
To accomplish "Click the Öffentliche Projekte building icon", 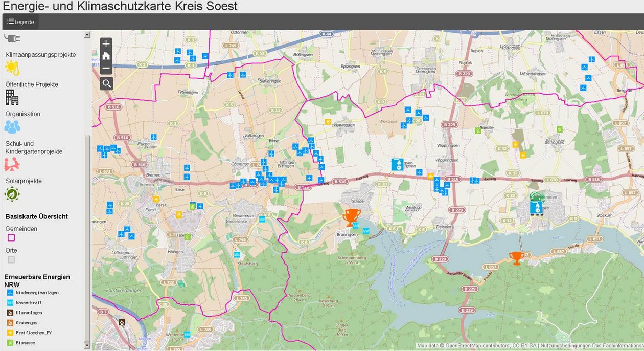I will [x=12, y=97].
